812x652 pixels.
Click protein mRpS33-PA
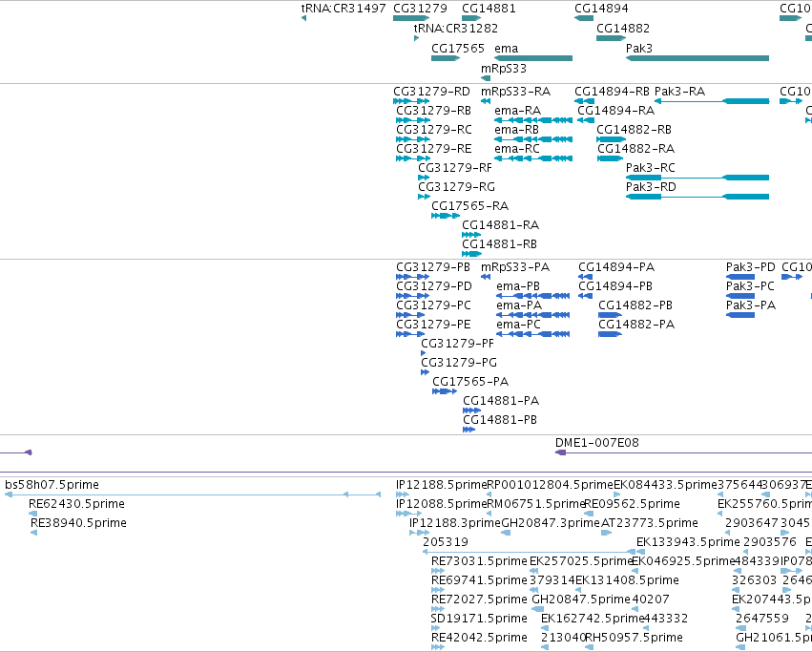pyautogui.click(x=515, y=267)
